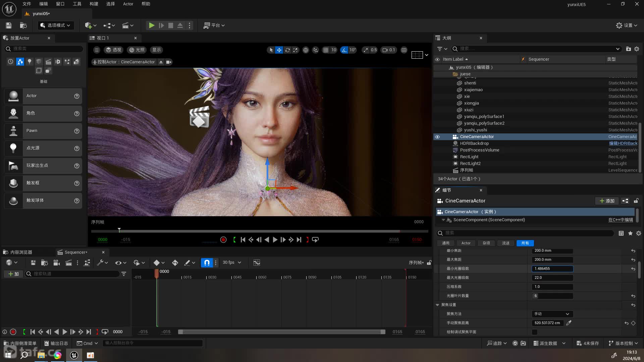Click the Lights category icon in the Place Actors panel
644x362 pixels.
[x=30, y=62]
